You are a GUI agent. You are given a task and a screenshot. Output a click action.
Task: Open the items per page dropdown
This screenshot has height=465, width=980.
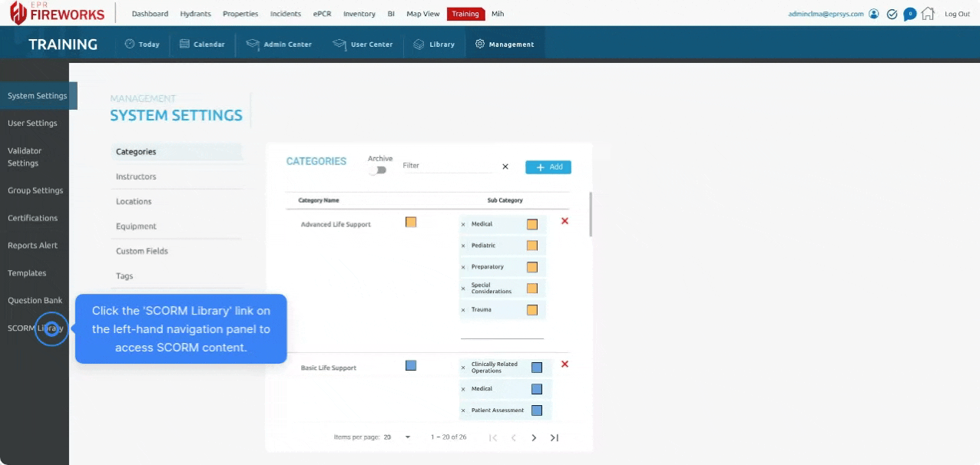[x=398, y=437]
